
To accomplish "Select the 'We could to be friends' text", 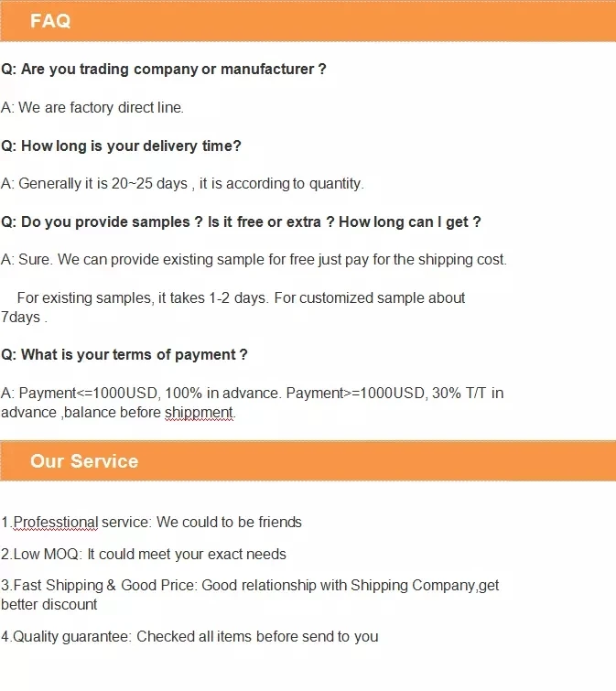I will tap(229, 522).
